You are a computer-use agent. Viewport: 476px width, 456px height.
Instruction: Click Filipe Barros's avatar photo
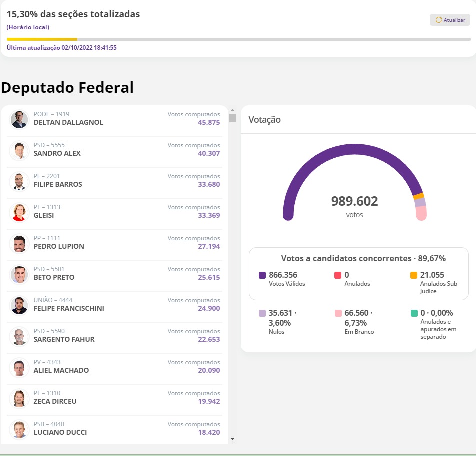pos(19,182)
